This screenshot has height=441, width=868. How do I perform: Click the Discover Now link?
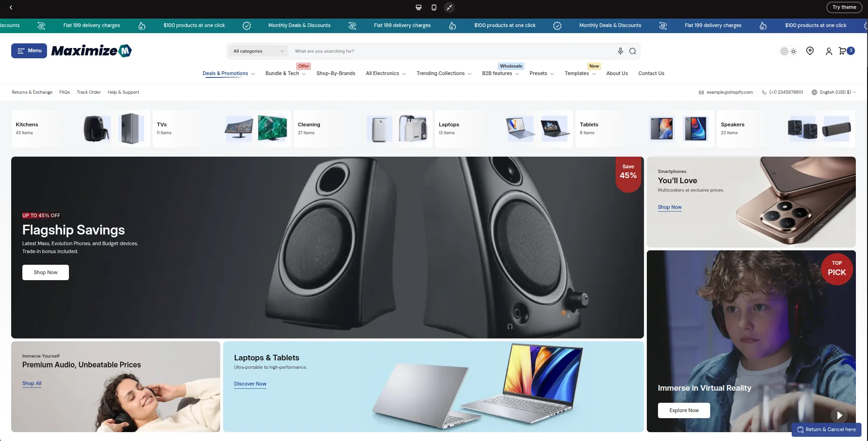point(250,384)
